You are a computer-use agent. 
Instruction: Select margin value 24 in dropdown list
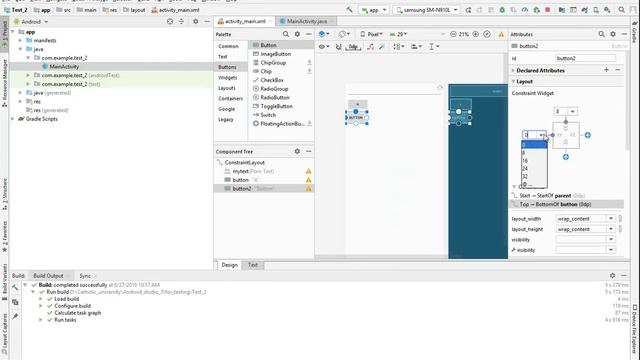534,169
